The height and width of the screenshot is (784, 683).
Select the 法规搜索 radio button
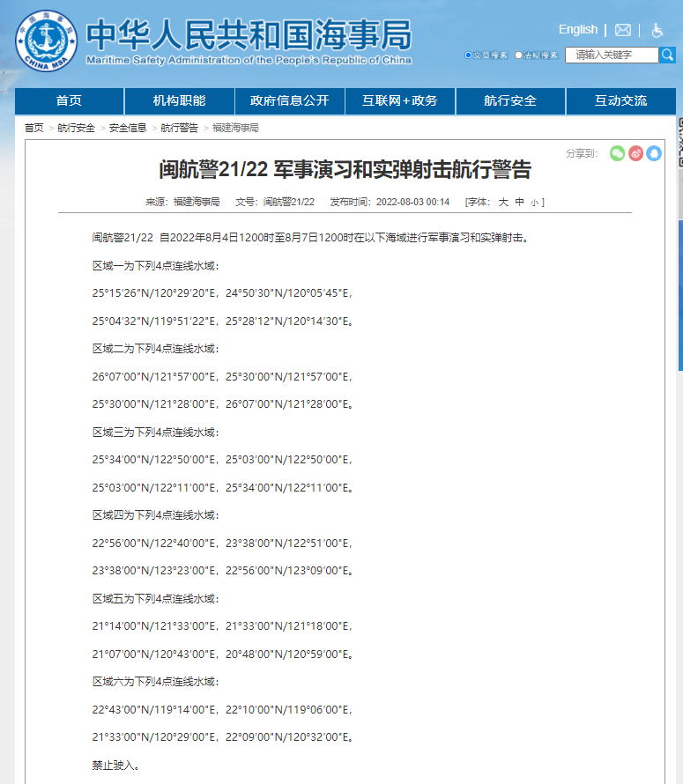[519, 55]
